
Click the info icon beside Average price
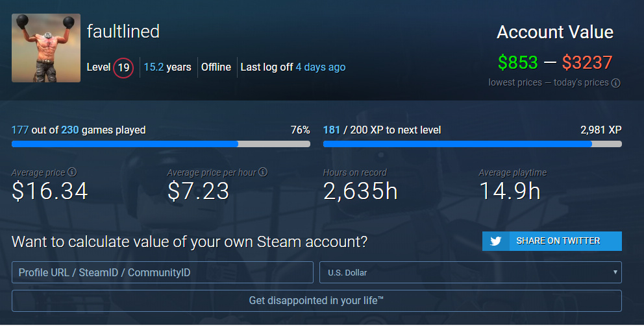point(72,172)
